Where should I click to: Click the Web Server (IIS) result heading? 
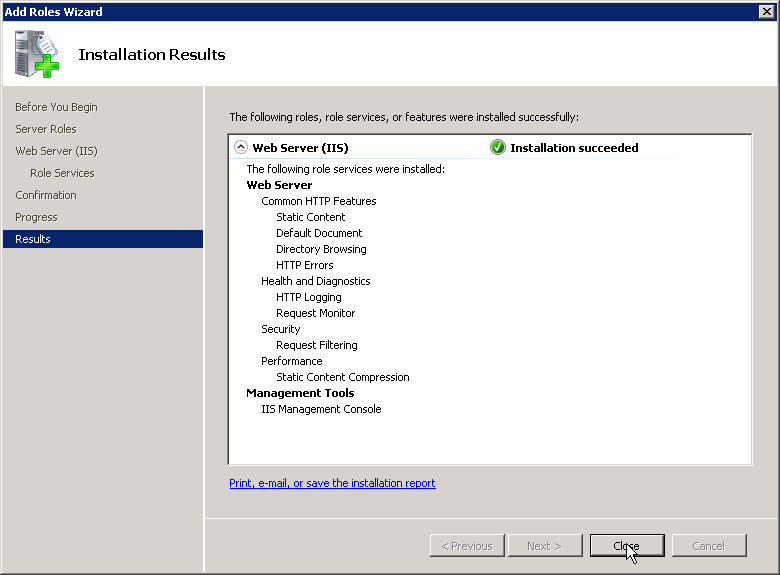pyautogui.click(x=300, y=148)
